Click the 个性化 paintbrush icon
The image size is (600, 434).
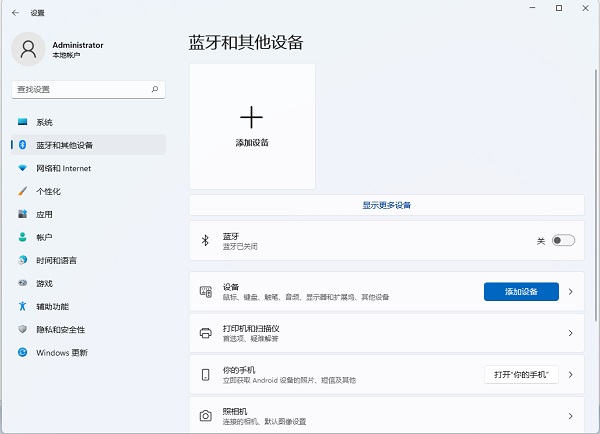coord(23,191)
